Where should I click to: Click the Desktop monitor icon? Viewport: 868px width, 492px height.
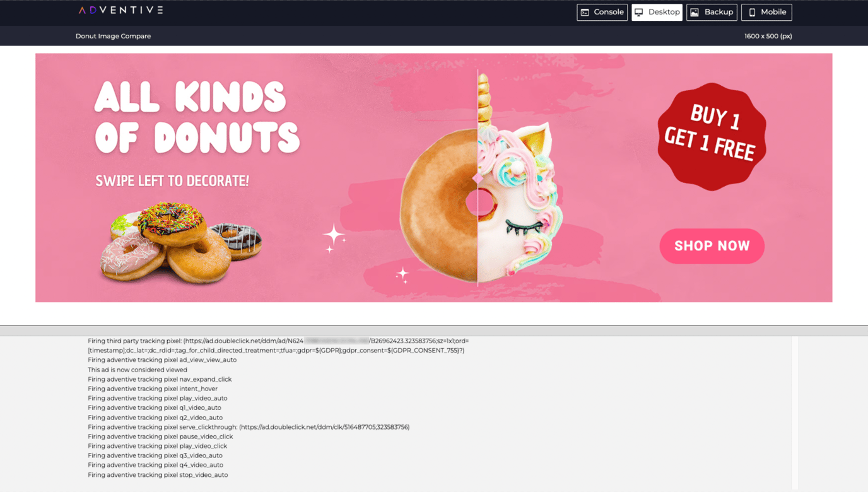point(639,12)
